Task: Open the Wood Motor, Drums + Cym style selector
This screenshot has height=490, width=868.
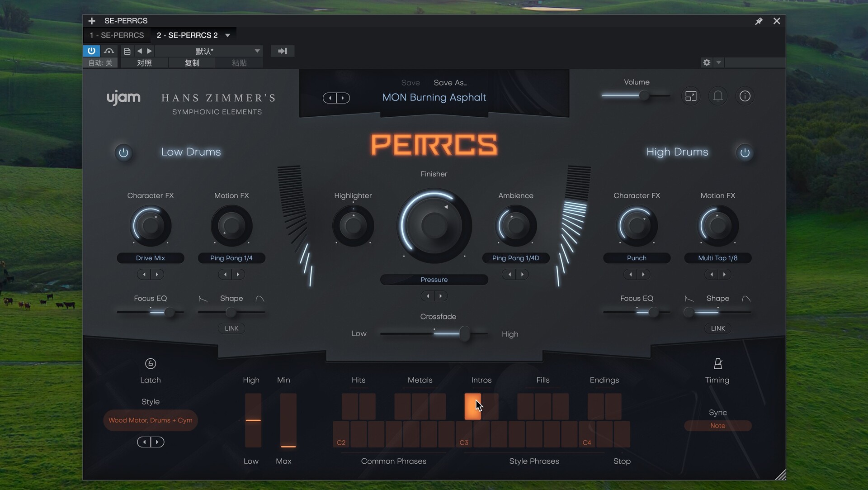Action: (151, 420)
